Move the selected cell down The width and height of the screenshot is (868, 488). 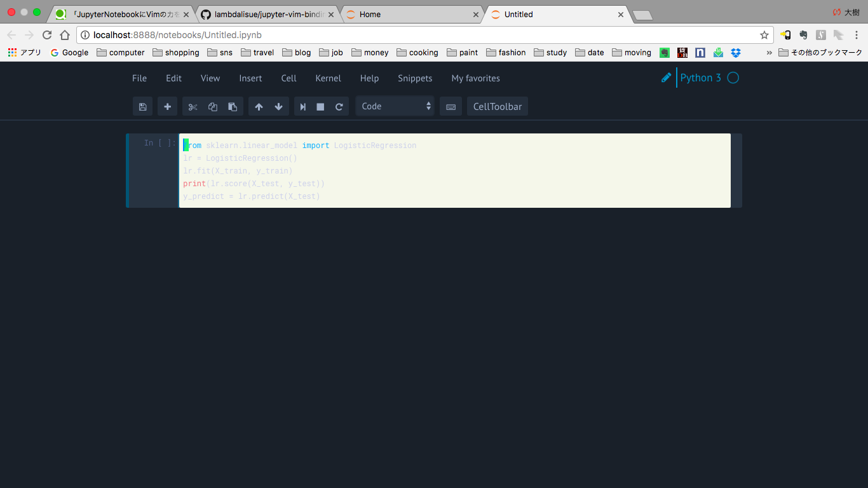point(278,107)
